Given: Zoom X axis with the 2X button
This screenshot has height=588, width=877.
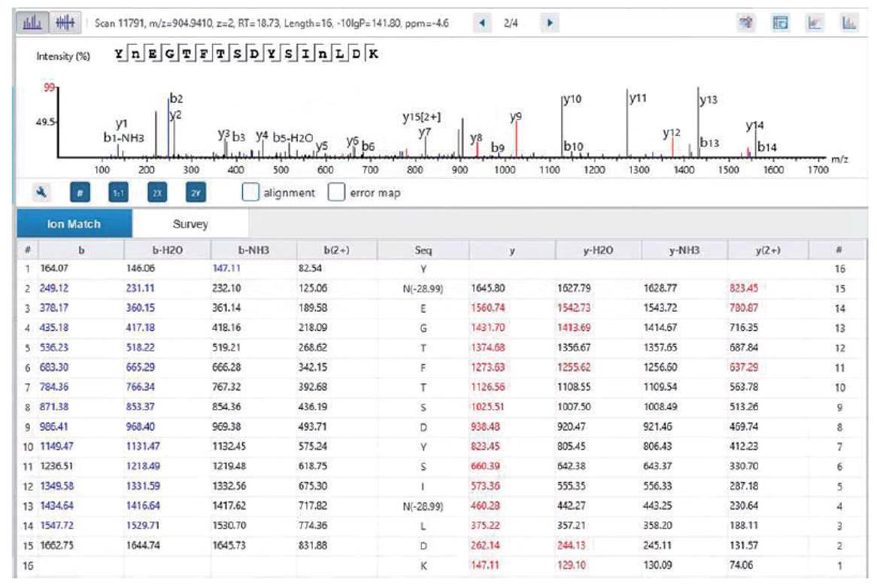Looking at the screenshot, I should [x=157, y=192].
